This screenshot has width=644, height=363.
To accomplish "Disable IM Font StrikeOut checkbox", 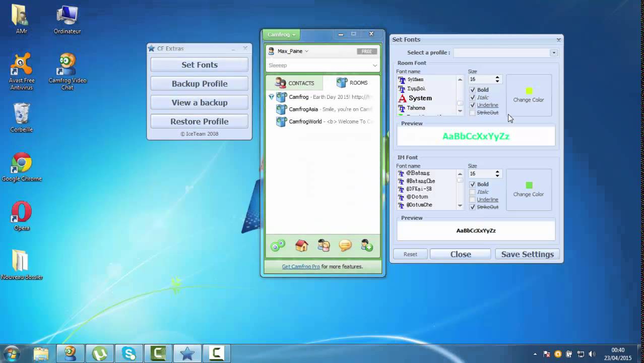I will pyautogui.click(x=472, y=207).
